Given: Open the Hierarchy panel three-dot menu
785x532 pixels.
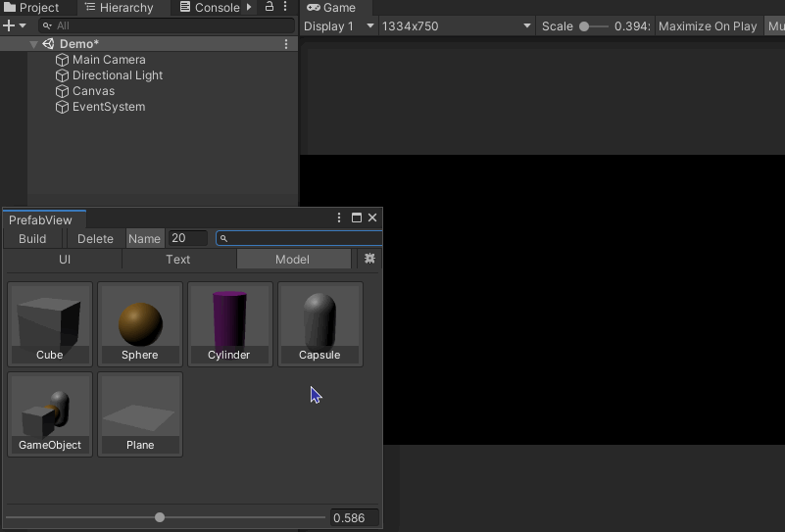Looking at the screenshot, I should (x=285, y=7).
